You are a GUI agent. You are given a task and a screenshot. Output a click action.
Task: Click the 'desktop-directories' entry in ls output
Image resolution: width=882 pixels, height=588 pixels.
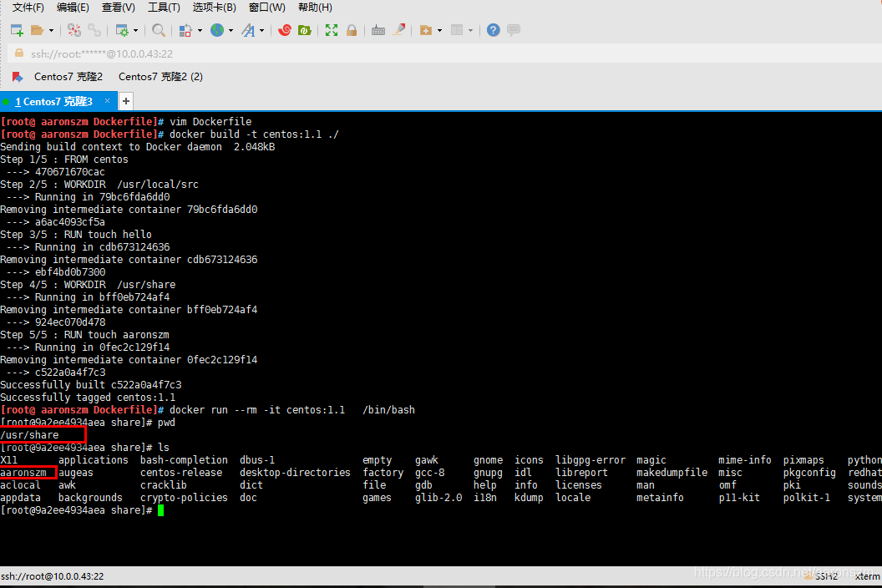click(295, 473)
